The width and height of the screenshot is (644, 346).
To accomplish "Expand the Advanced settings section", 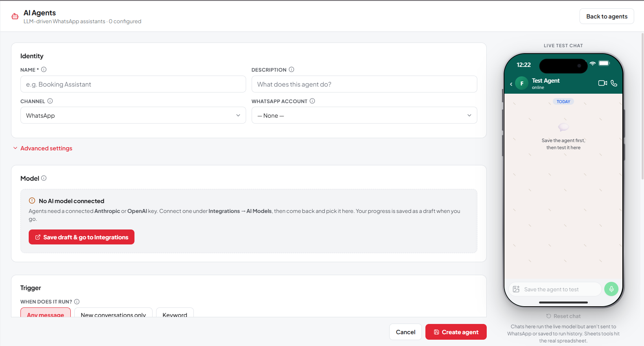I will (43, 148).
